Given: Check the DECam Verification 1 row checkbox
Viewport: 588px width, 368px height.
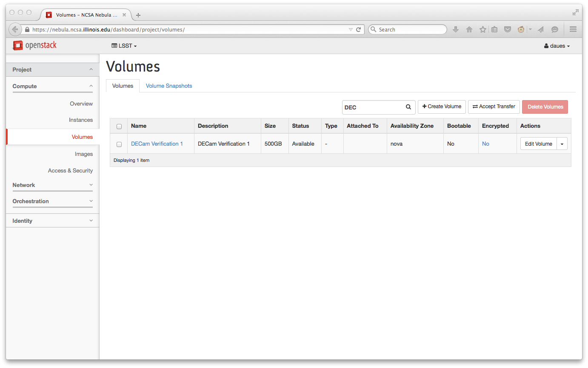Looking at the screenshot, I should point(119,144).
